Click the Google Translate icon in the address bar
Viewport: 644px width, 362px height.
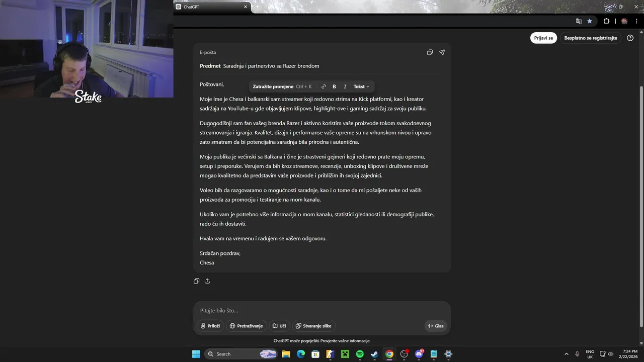pyautogui.click(x=579, y=21)
